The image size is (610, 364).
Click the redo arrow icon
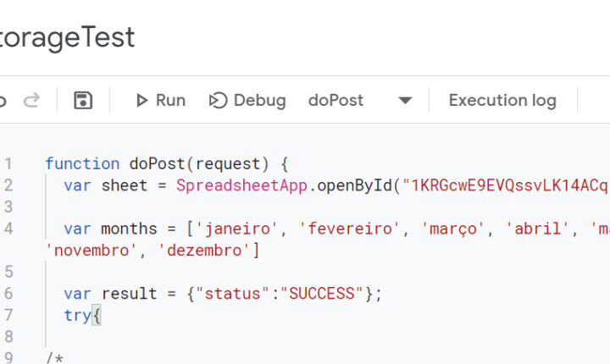pos(31,101)
